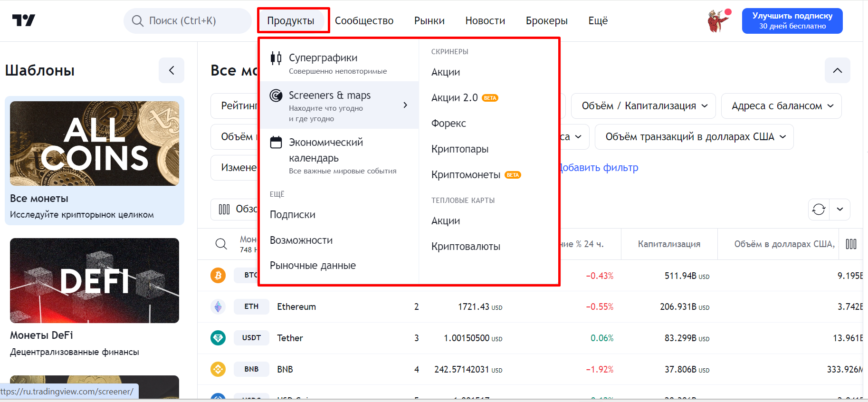Viewport: 868px width, 402px height.
Task: Click the columns icon next to Обзор
Action: point(224,210)
